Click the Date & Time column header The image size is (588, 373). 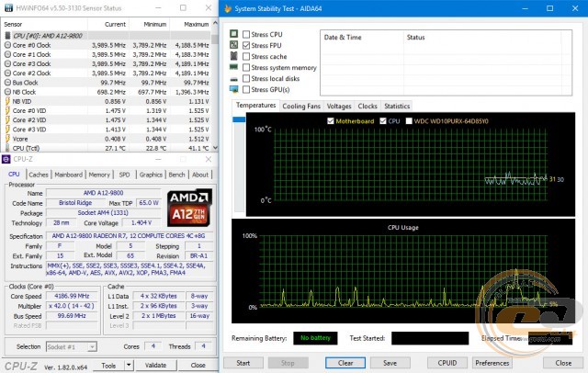[x=362, y=37]
